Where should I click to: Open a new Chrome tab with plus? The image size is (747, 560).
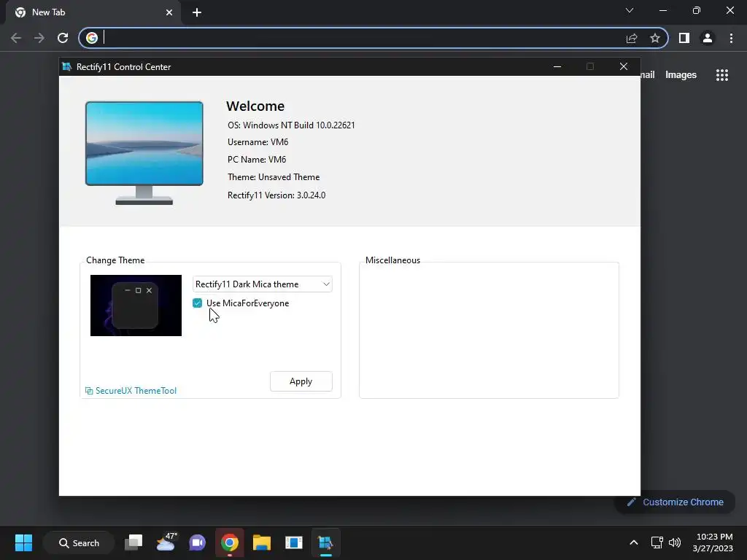click(197, 12)
